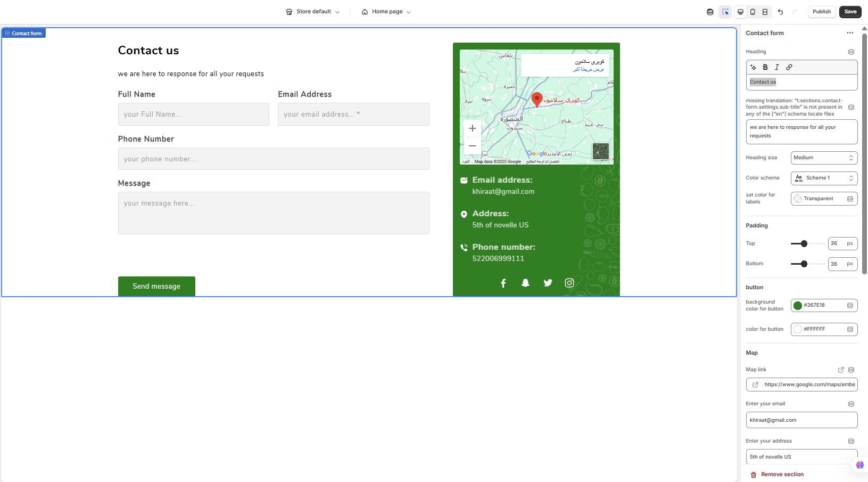Screen dimensions: 868x482
Task: Apply bold formatting to heading
Action: 765,67
